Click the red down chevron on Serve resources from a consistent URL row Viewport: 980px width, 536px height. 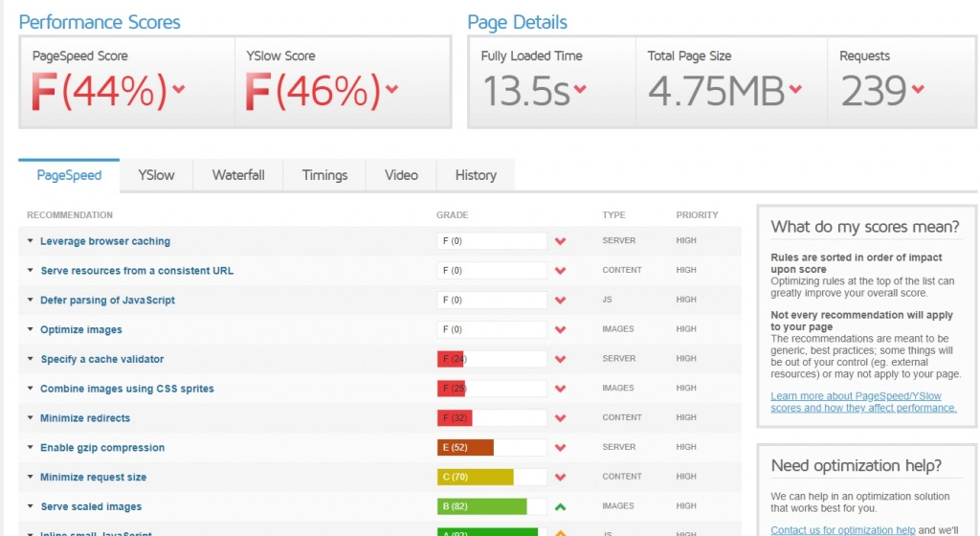560,271
